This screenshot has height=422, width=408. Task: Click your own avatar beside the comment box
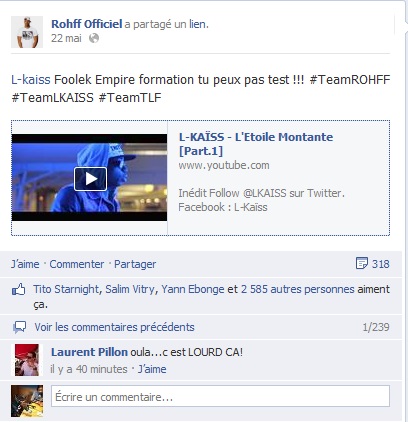pyautogui.click(x=27, y=401)
